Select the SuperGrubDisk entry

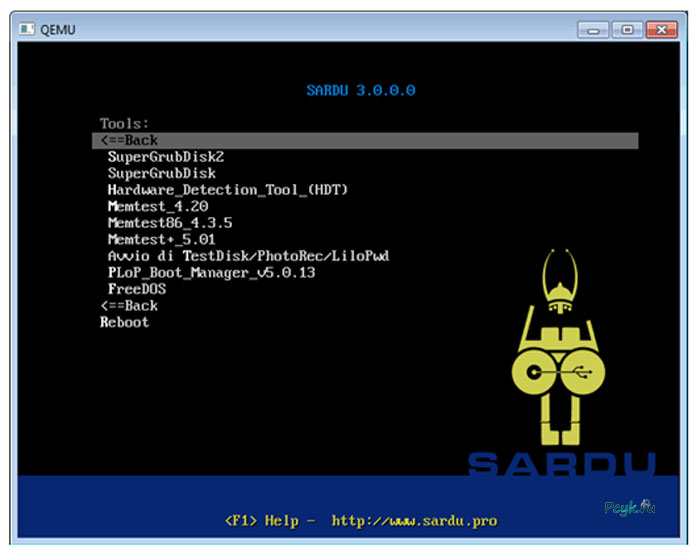[162, 173]
